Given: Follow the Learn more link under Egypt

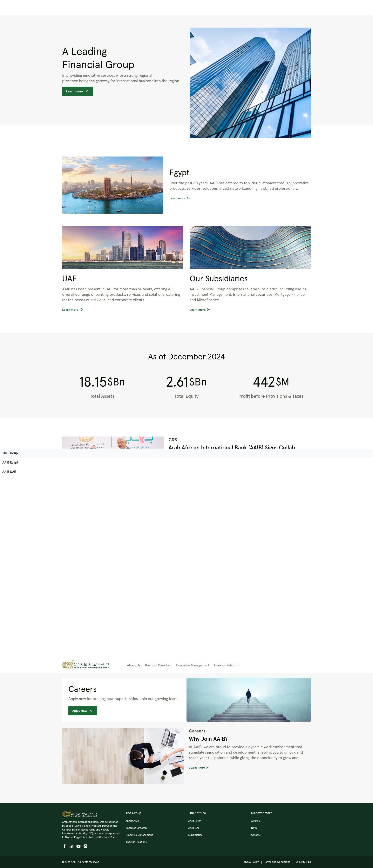Looking at the screenshot, I should pos(180,198).
